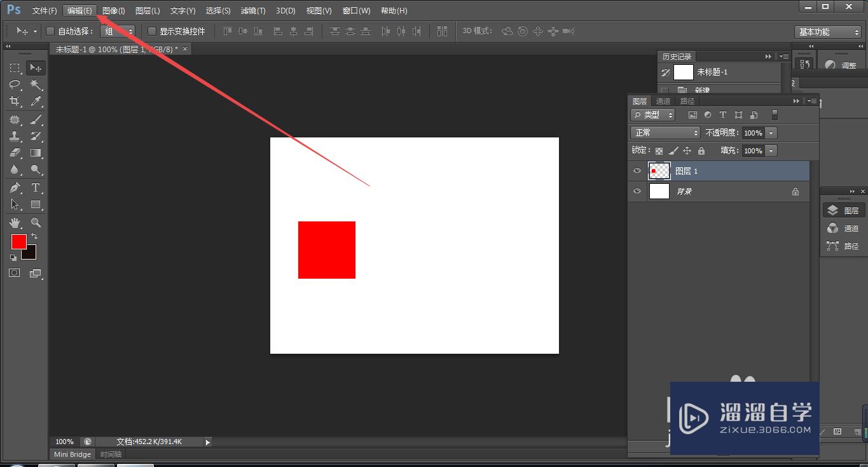This screenshot has width=868, height=467.
Task: Lock all layer attributes
Action: coord(701,151)
